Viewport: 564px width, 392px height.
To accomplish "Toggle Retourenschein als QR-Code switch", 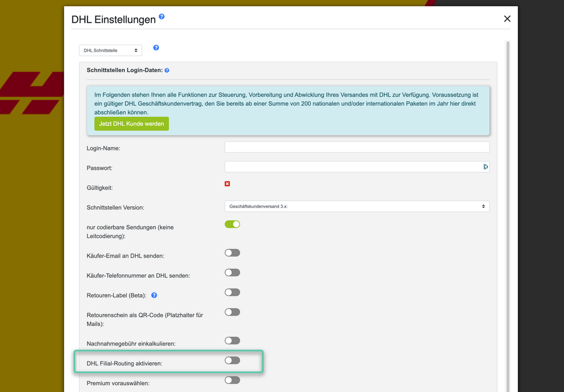I will 233,312.
